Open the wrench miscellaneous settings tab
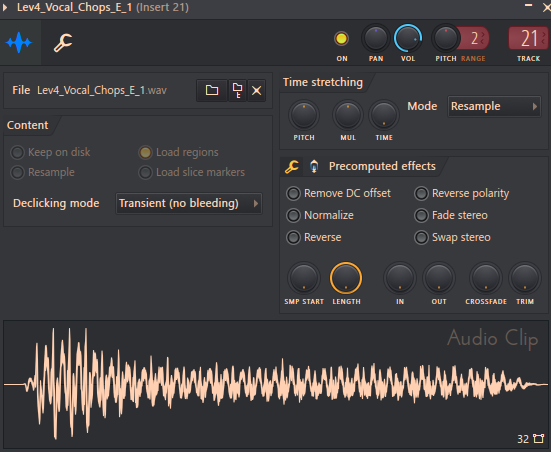Viewport: 551px width, 452px height. 63,43
